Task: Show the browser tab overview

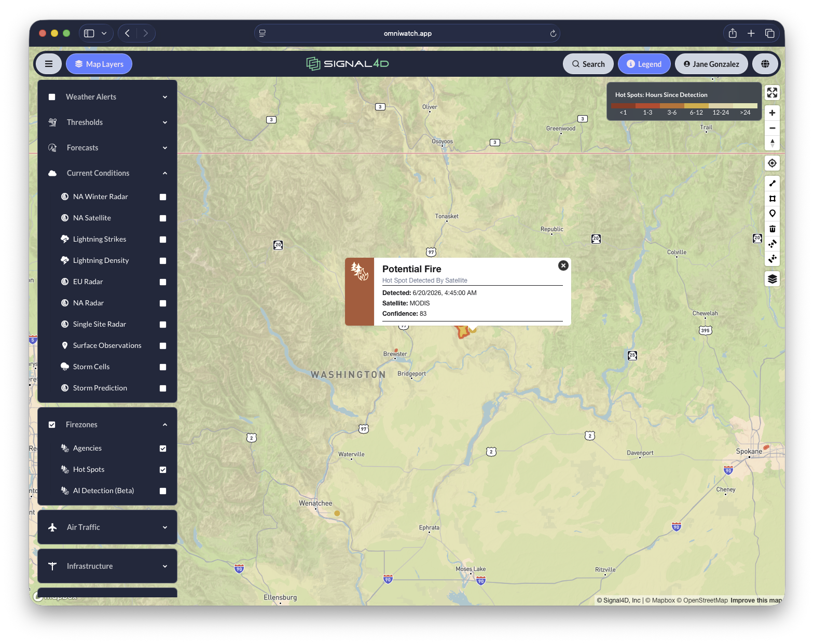Action: click(x=770, y=33)
